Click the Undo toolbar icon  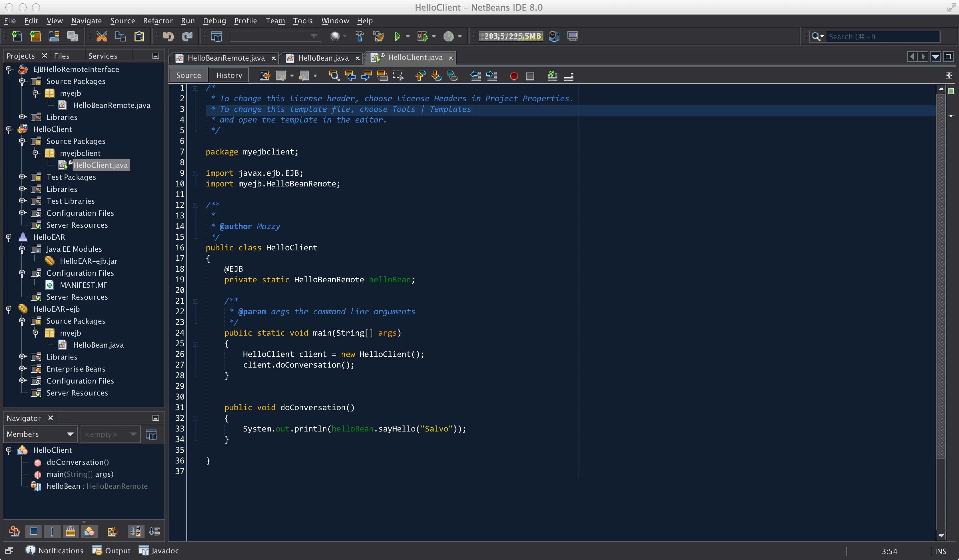[168, 37]
